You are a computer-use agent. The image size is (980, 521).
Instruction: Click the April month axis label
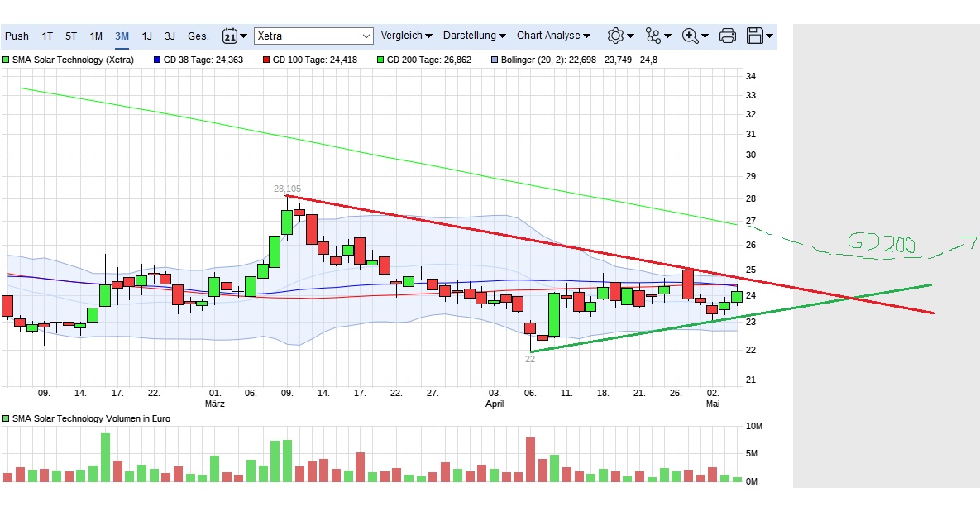coord(495,404)
